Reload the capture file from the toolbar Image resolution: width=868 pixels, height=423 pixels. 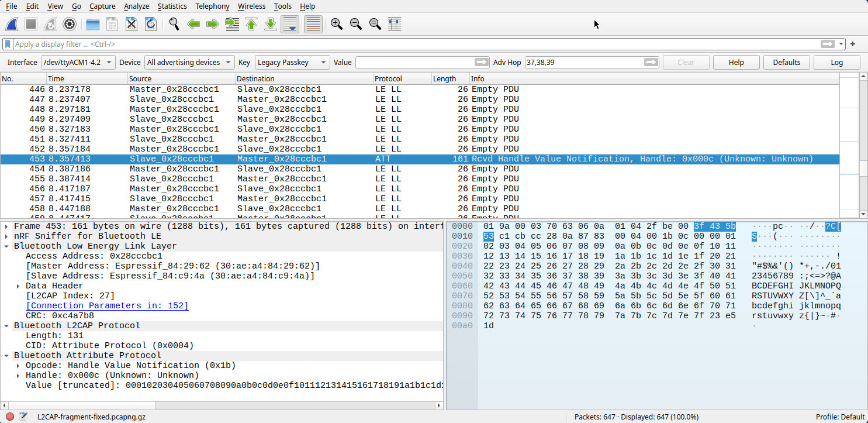point(151,24)
